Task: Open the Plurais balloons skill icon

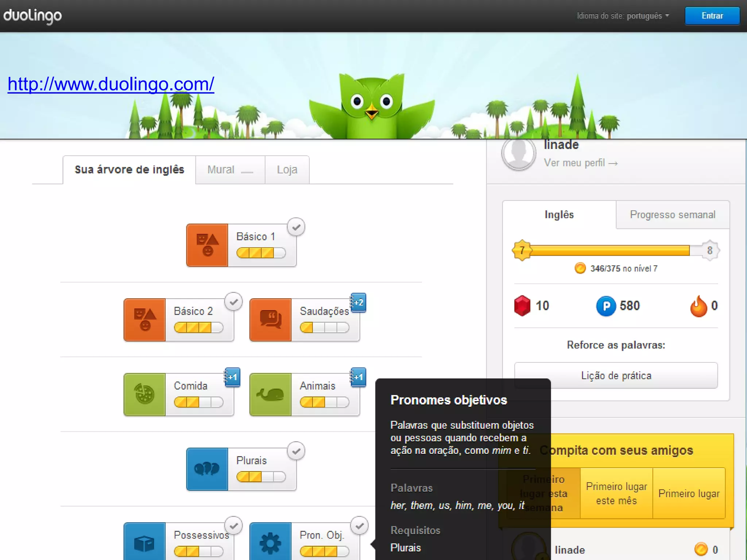Action: coord(207,469)
